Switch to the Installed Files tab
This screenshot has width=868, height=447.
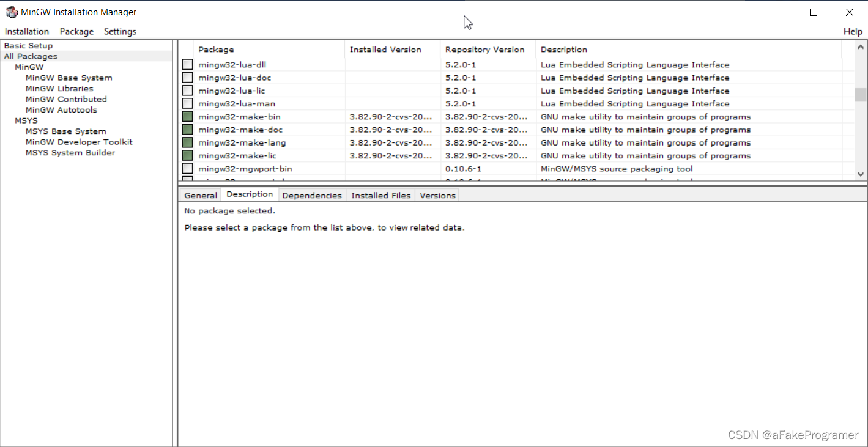[381, 196]
